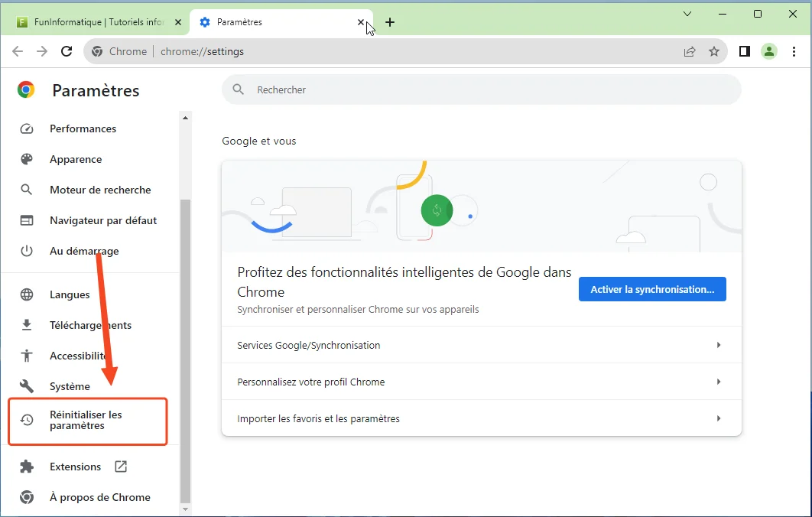Click the Réinitialiser history icon
This screenshot has width=812, height=517.
tap(27, 420)
